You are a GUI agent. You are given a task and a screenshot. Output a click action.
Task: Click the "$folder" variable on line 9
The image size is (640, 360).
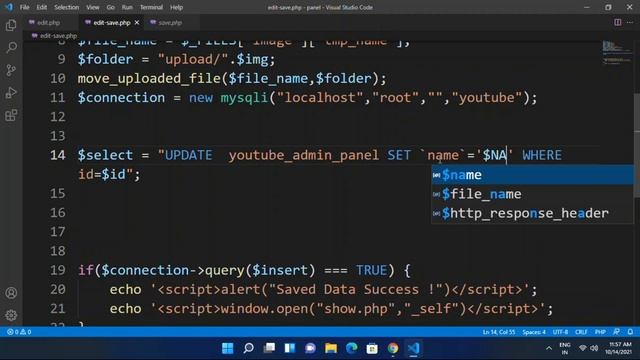point(105,59)
